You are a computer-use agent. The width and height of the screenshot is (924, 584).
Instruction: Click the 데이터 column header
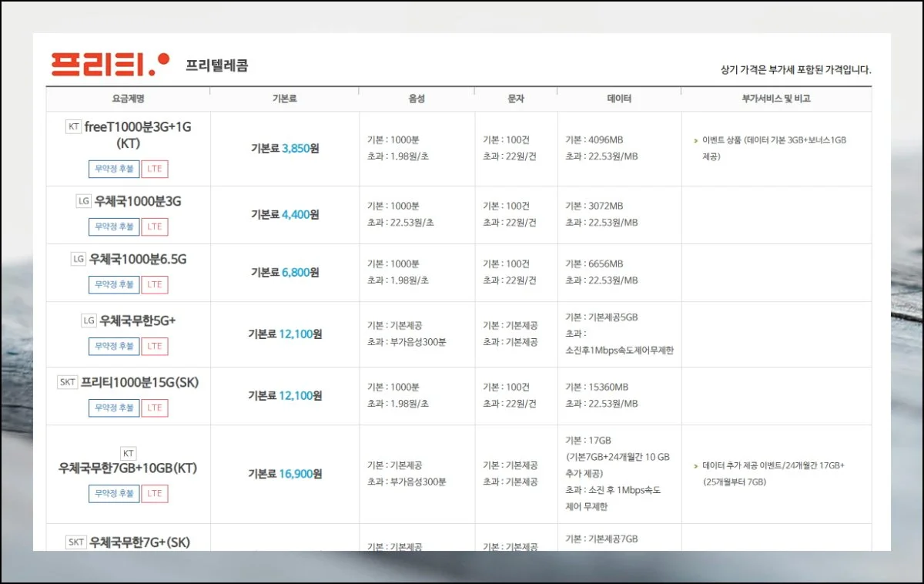click(x=619, y=99)
